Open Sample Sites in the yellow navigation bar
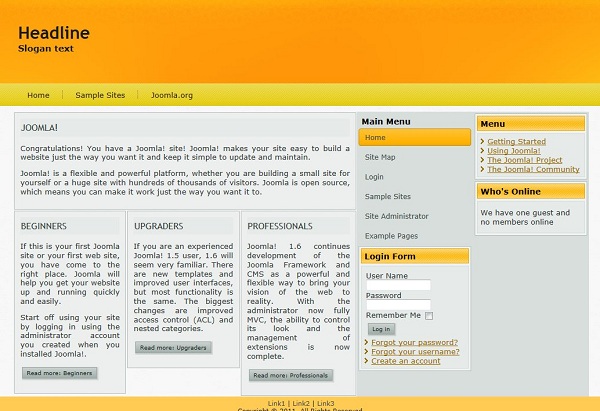Screen dimensions: 600x411 pos(100,95)
